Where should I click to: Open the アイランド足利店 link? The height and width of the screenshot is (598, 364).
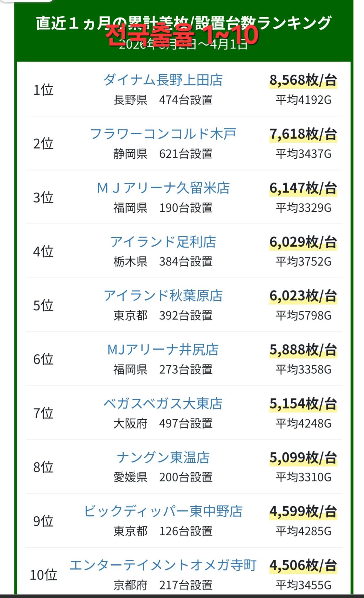[x=163, y=242]
